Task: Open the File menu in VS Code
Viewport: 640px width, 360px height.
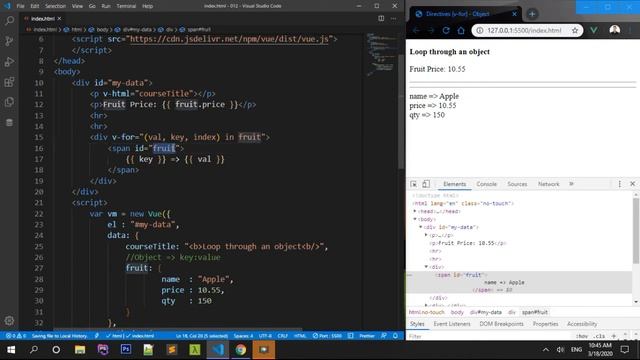Action: click(20, 6)
